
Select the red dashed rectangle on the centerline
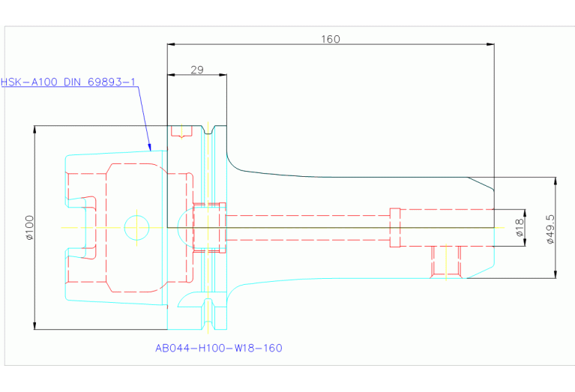point(395,226)
